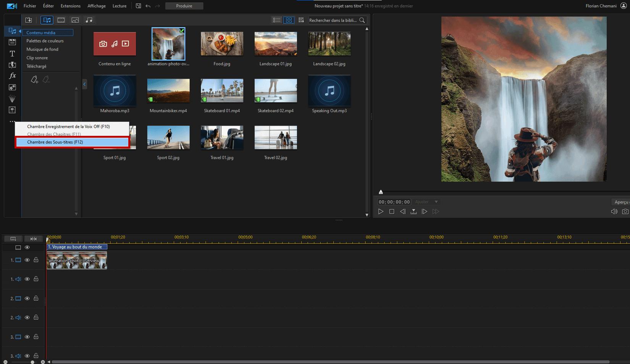Image resolution: width=630 pixels, height=364 pixels.
Task: Open the user account avatar icon
Action: tap(624, 6)
